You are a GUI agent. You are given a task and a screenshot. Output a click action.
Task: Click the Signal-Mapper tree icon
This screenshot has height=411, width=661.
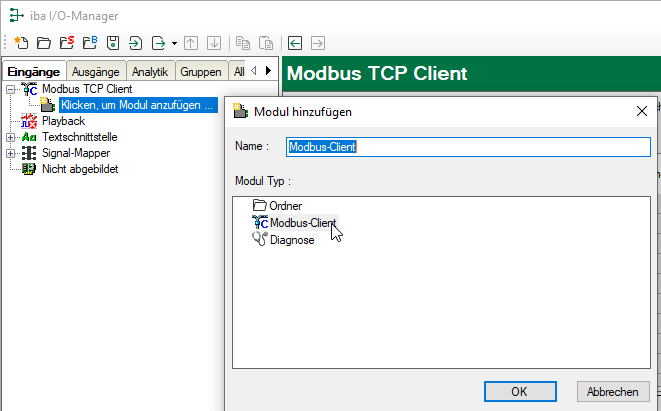click(x=29, y=153)
